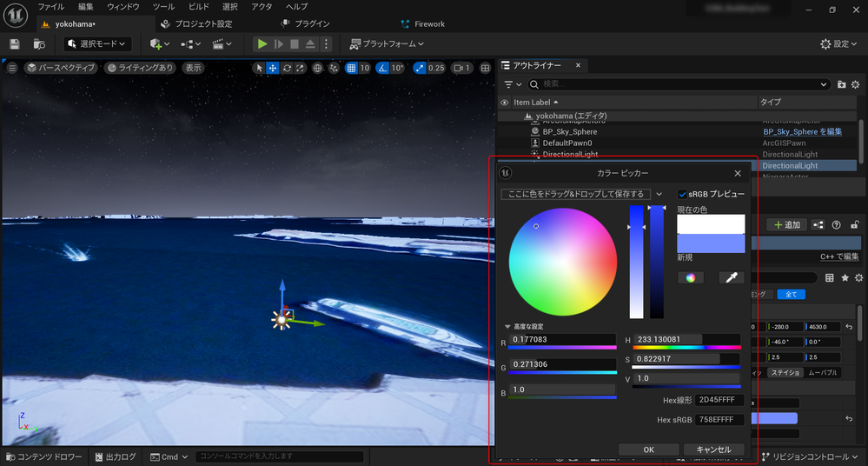Viewport: 868px width, 466px height.
Task: Adjust the camera speed setting
Action: click(x=461, y=68)
